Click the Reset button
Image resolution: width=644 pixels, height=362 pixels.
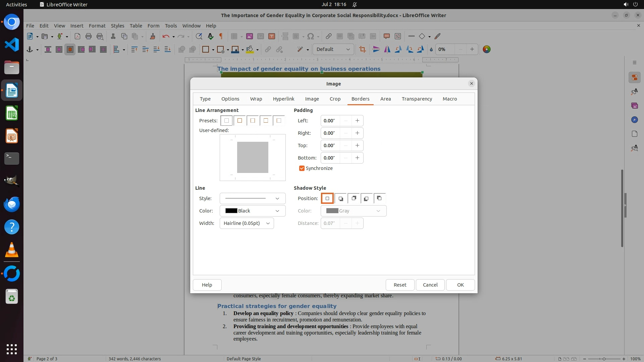(x=399, y=285)
